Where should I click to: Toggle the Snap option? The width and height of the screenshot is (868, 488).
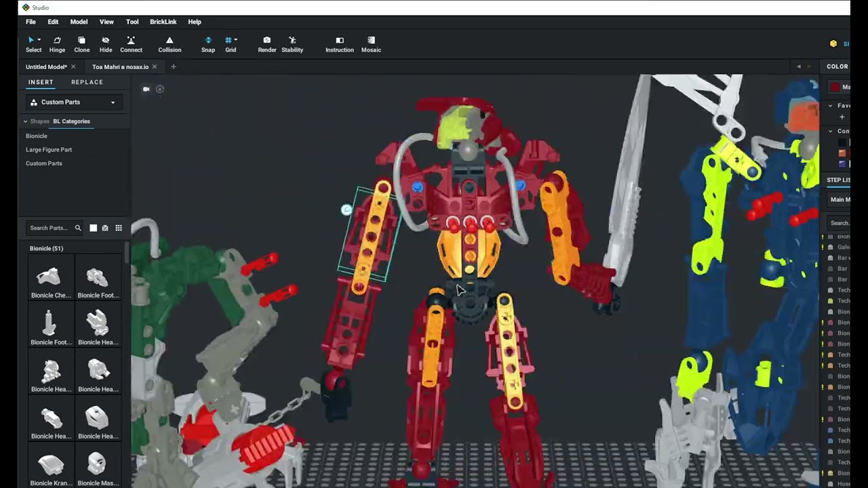[x=208, y=45]
